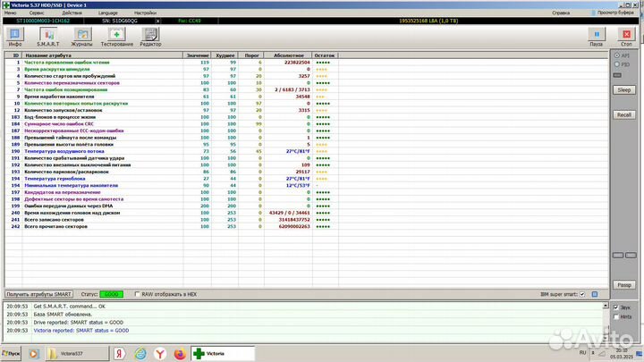Open Victoria537 folder in taskbar
Viewport: 644px width, 362px height.
click(76, 353)
